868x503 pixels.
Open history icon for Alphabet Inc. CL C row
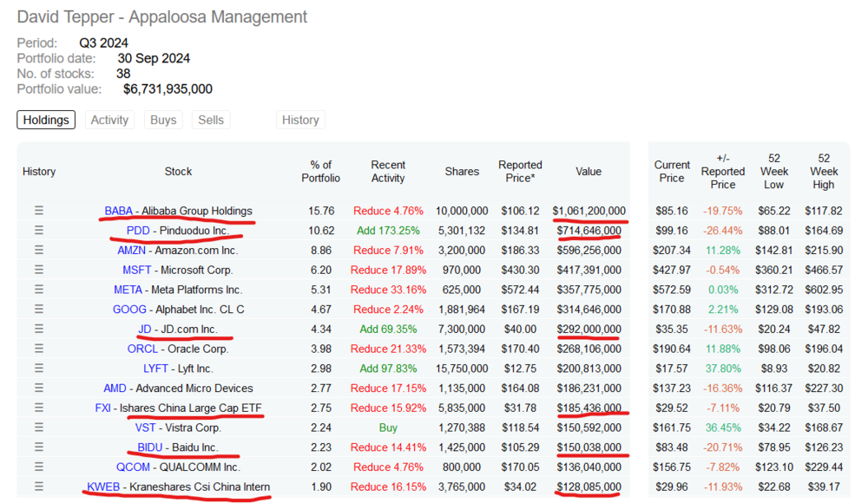coord(39,310)
